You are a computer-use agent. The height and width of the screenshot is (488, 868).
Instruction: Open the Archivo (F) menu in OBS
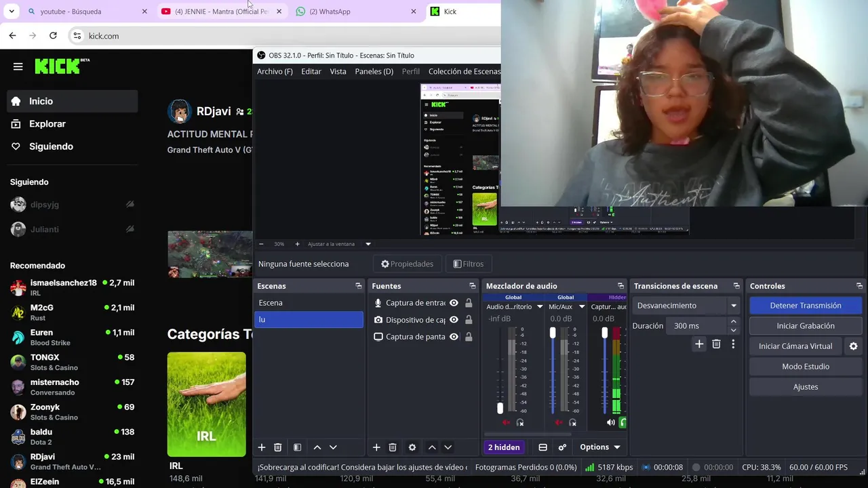click(x=275, y=71)
